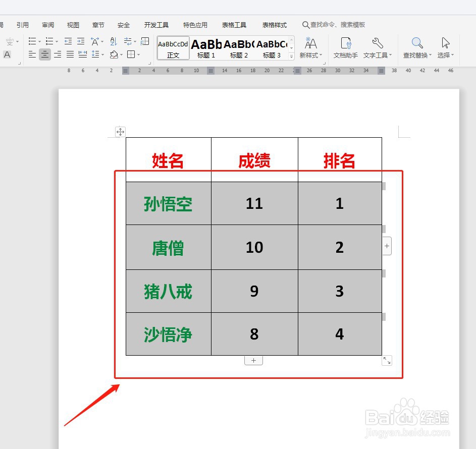Click the phonetic guide (wén) icon
The image size is (476, 449).
pyautogui.click(x=10, y=41)
